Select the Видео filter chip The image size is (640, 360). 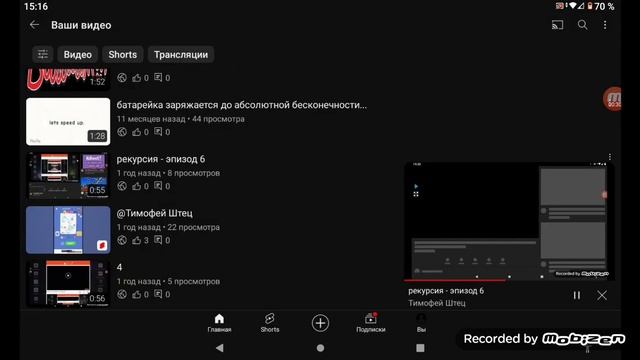coord(78,54)
